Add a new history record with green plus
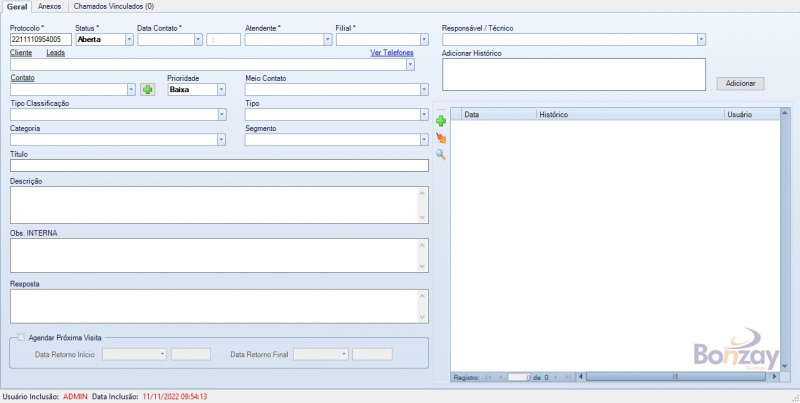 tap(441, 120)
